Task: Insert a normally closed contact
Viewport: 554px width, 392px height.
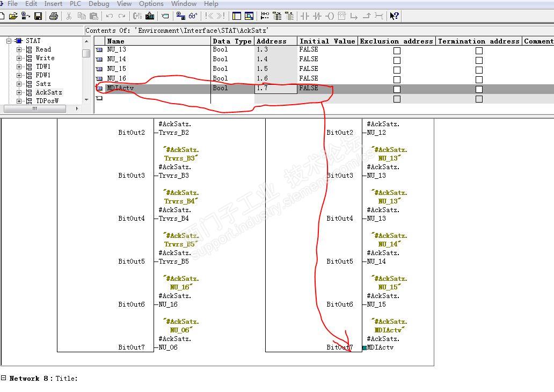Action: coord(317,16)
